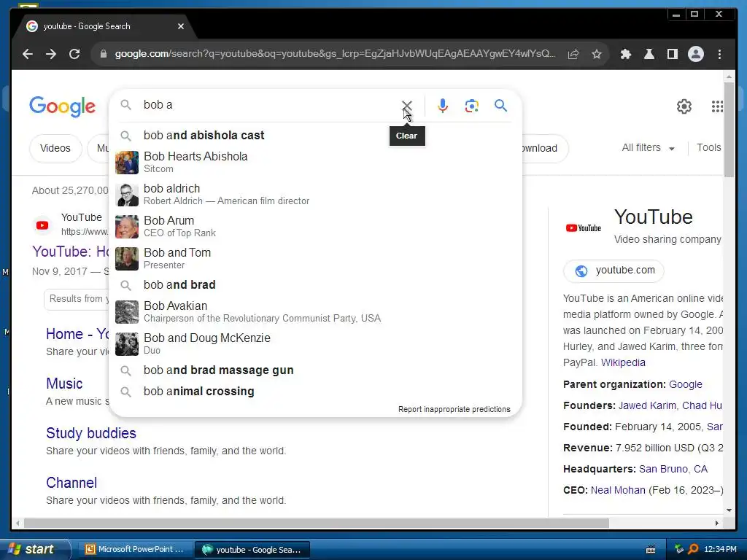
Task: Open Google quick settings gear
Action: 684,106
